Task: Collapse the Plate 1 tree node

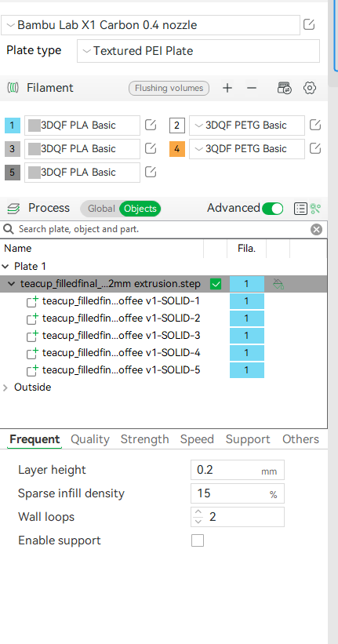Action: (5, 266)
